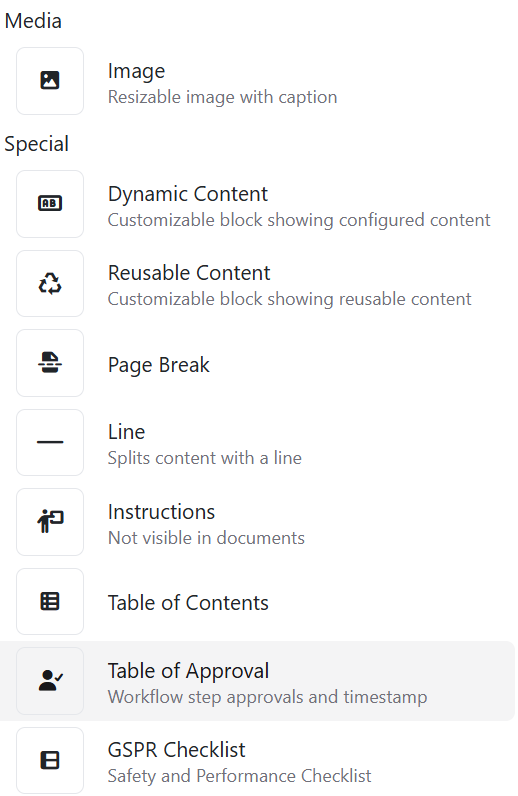Insert a Page Break by label
Viewport: 518px width, 796px height.
pos(158,365)
